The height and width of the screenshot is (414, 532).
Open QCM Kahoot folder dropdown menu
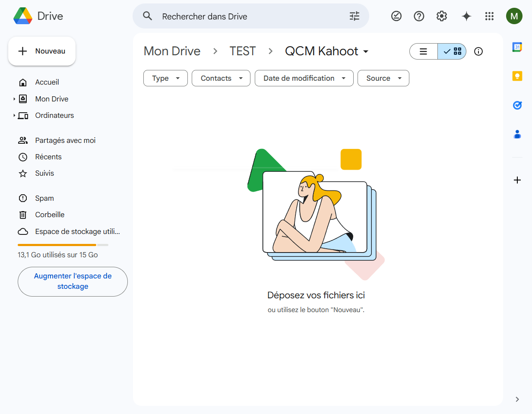pos(327,51)
